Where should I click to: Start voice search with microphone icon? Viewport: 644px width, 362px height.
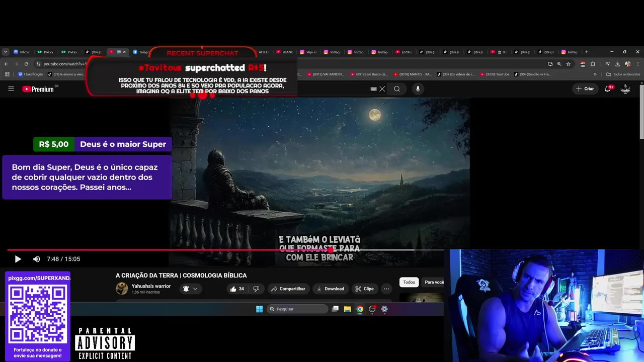[x=418, y=89]
